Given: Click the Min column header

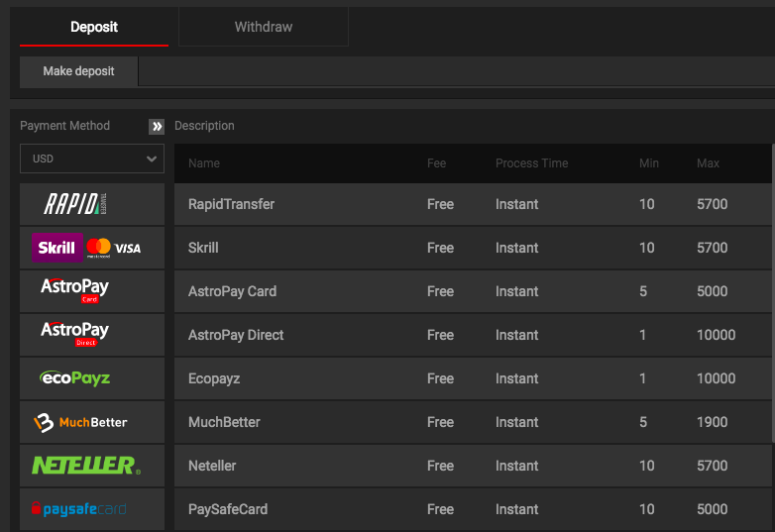Looking at the screenshot, I should coord(649,163).
